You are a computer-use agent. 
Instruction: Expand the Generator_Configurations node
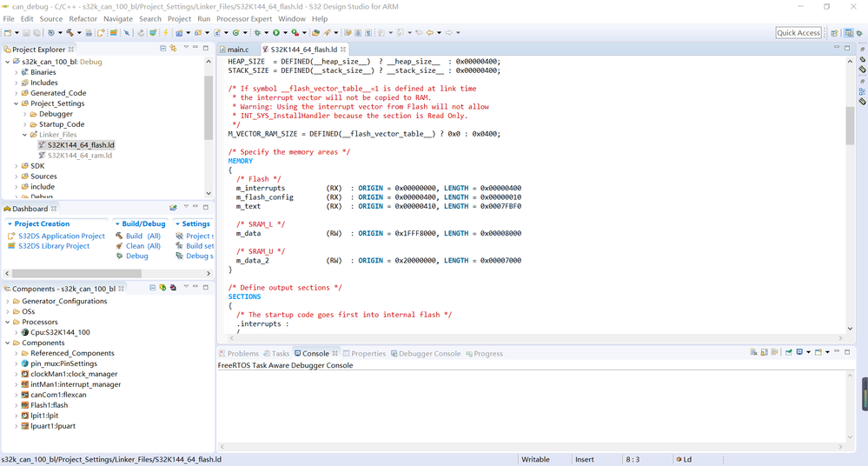7,301
